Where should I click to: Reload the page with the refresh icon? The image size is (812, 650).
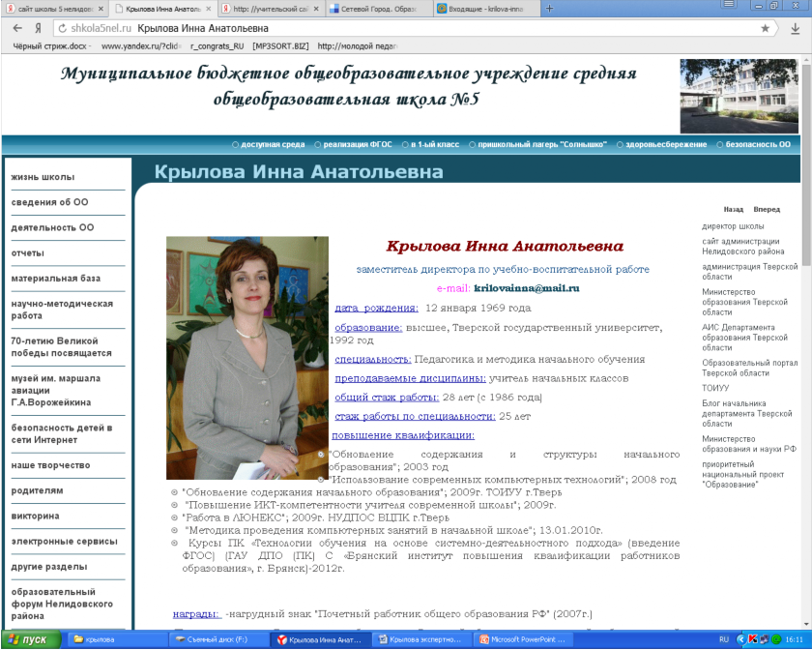62,28
